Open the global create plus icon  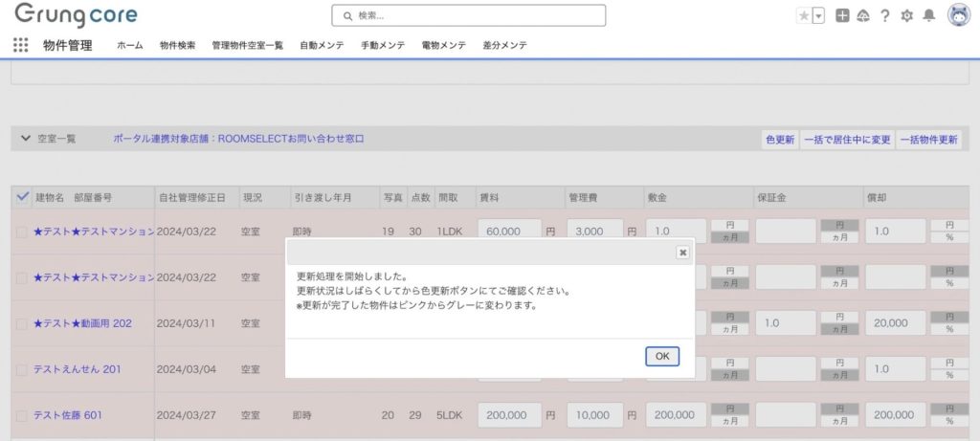tap(842, 15)
